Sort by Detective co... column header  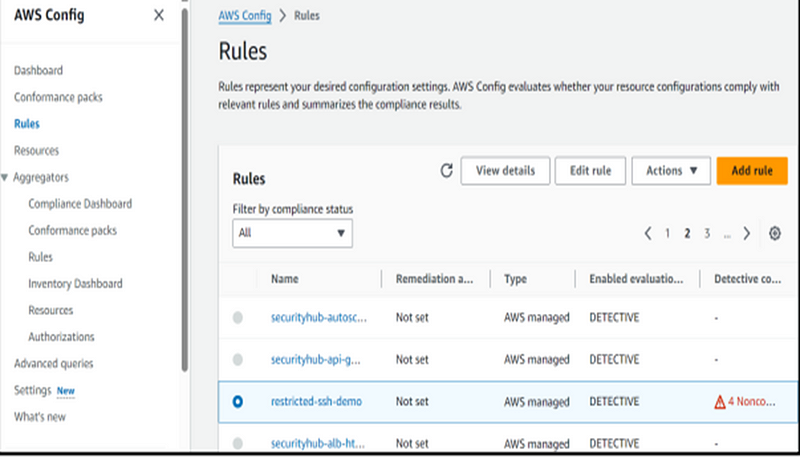tap(747, 279)
